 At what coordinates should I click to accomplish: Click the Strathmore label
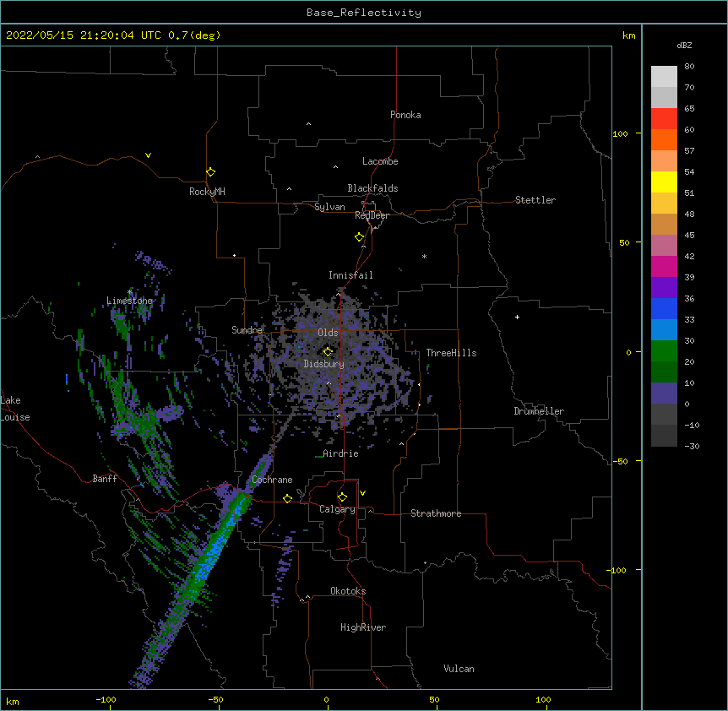(x=436, y=513)
